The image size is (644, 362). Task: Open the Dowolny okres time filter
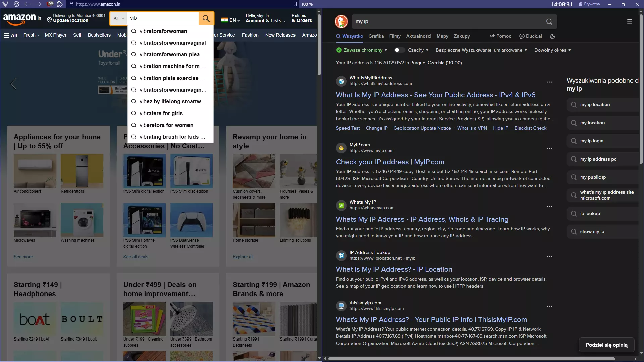(552, 50)
